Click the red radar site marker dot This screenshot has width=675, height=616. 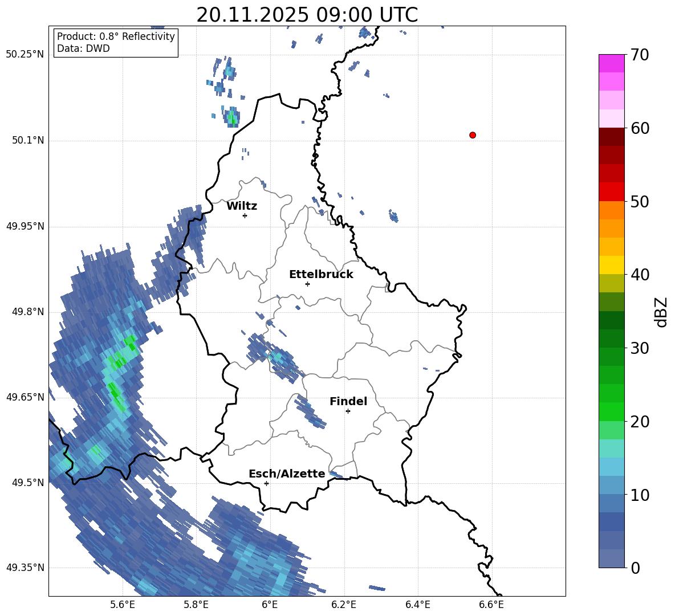[473, 135]
